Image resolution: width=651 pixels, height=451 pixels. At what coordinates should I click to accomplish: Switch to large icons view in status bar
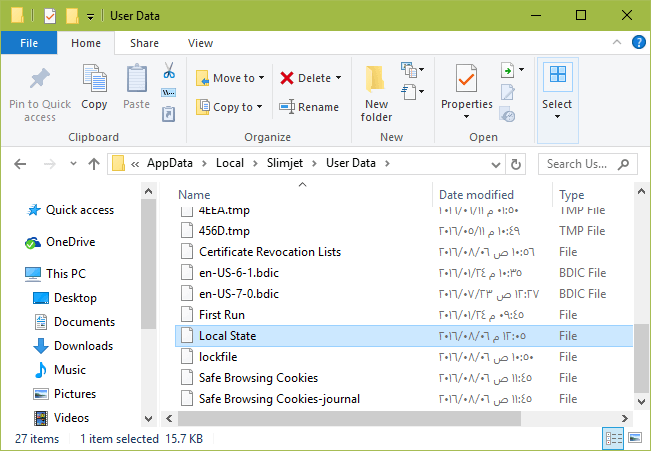635,438
